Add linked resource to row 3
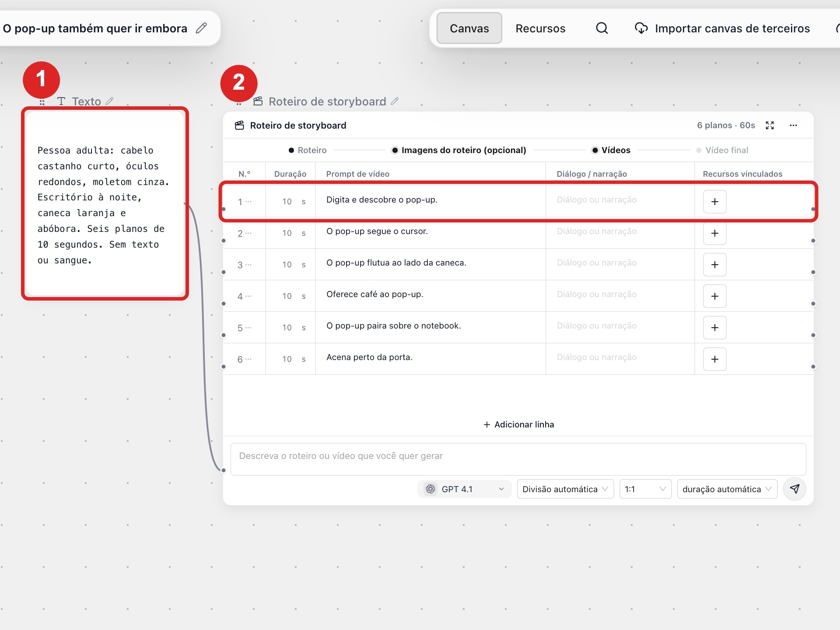The image size is (840, 630). click(715, 265)
